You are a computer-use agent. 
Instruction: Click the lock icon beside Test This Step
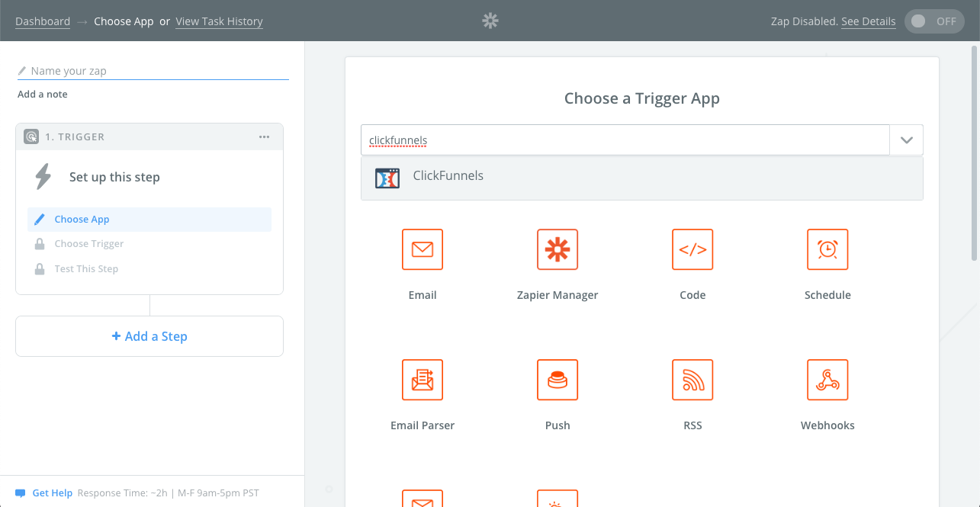40,269
